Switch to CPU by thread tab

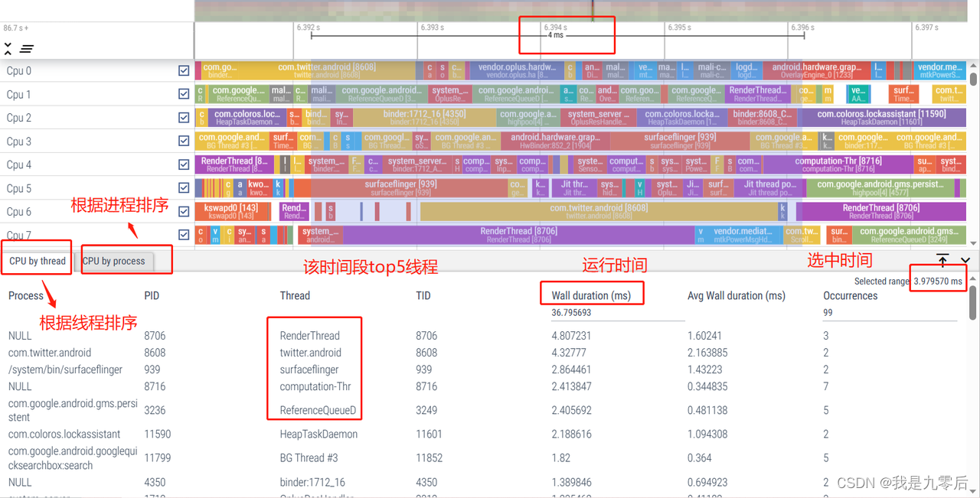click(x=38, y=261)
